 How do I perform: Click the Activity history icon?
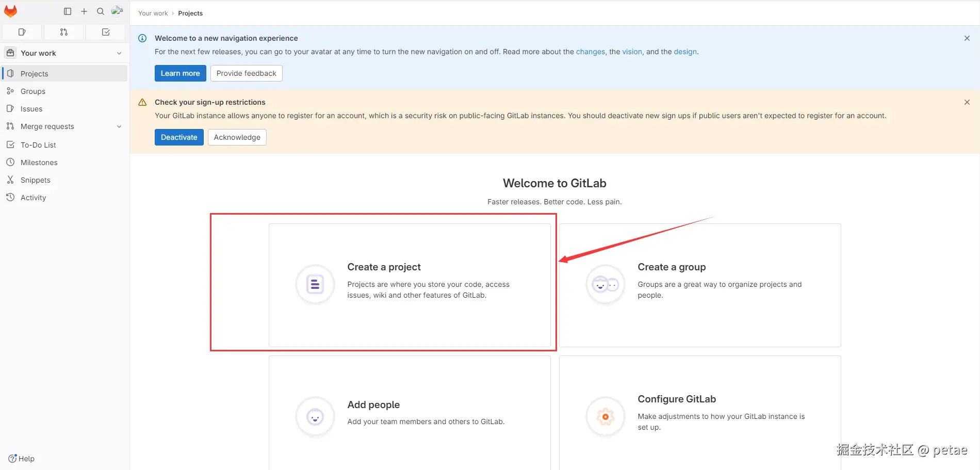pos(10,197)
